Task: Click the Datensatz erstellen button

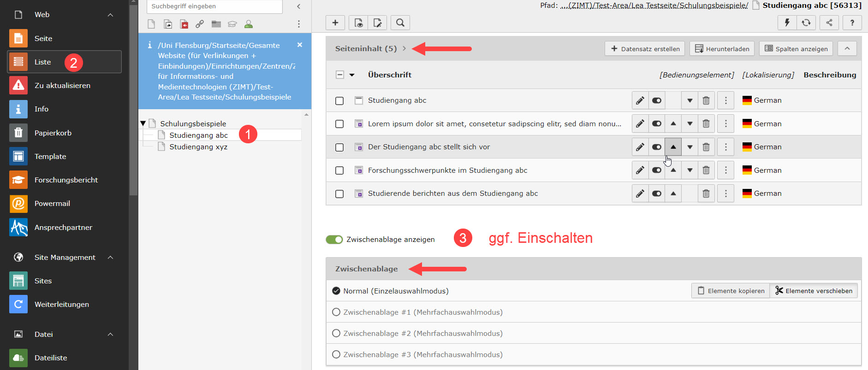Action: 644,49
